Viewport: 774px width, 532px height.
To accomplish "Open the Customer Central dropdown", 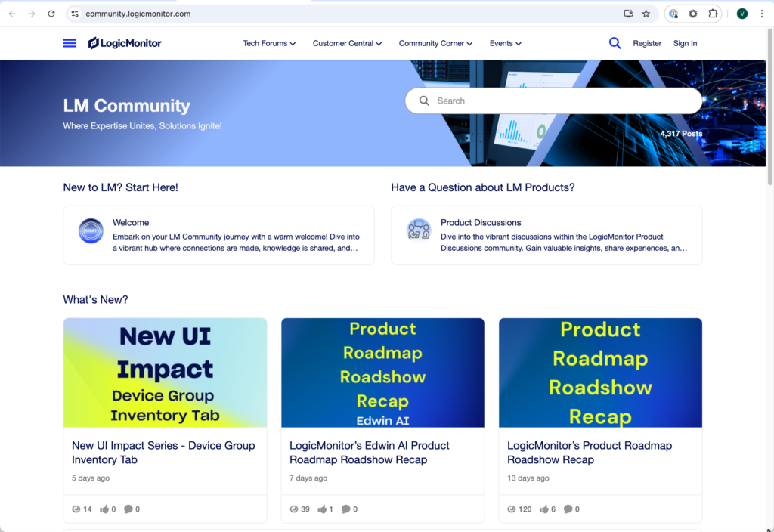I will coord(347,43).
